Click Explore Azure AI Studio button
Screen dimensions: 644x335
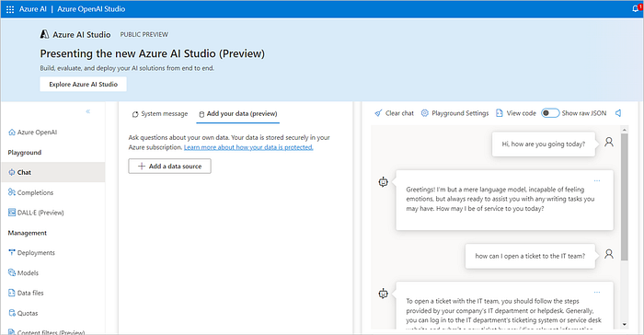[83, 85]
